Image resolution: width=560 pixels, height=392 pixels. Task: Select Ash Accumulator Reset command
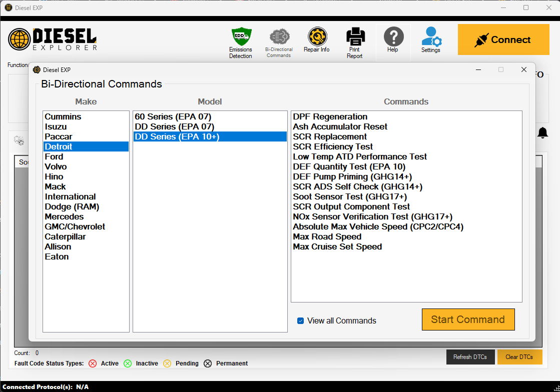tap(406, 126)
